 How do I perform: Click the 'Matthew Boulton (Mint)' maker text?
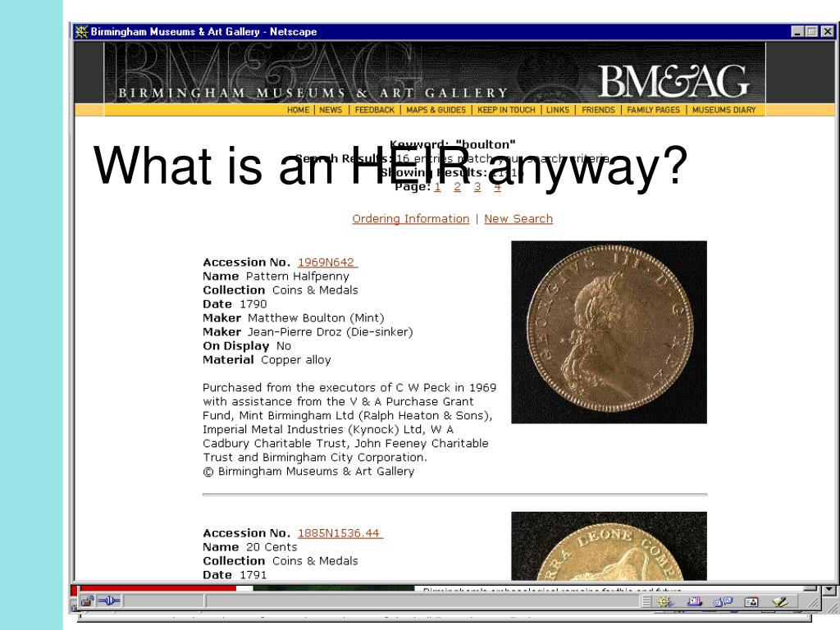[x=316, y=318]
